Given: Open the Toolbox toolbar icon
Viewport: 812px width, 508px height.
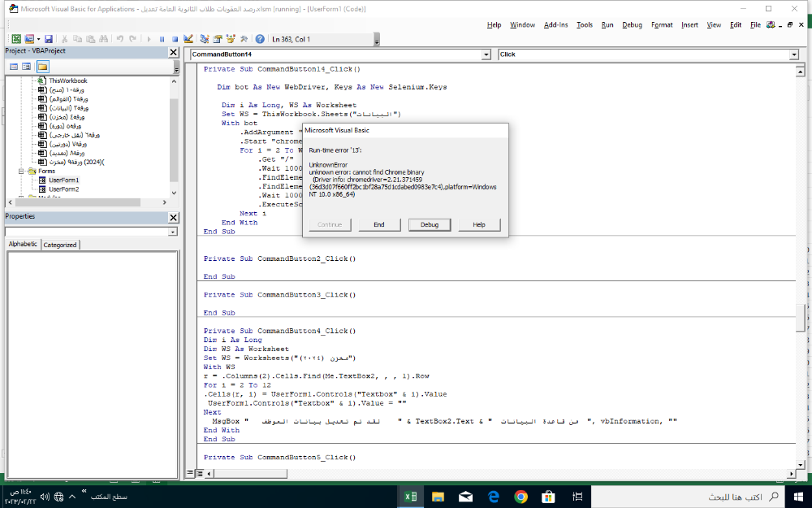Looking at the screenshot, I should [244, 39].
